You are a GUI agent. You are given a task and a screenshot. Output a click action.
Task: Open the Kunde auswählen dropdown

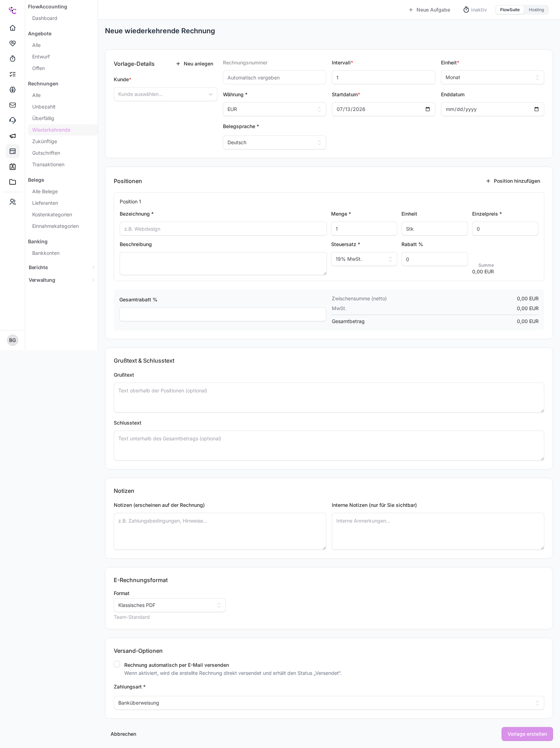pyautogui.click(x=165, y=94)
